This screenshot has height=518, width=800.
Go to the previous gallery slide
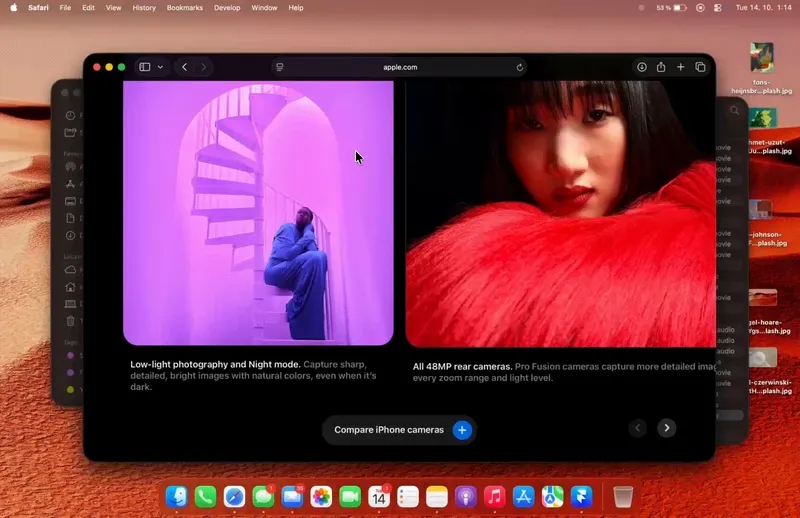tap(637, 428)
